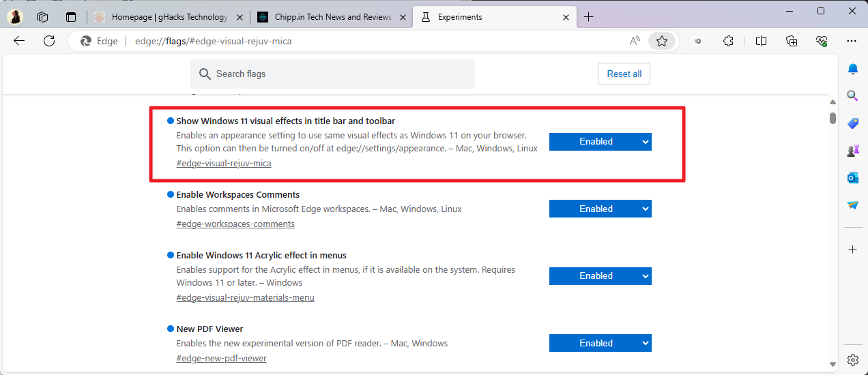Toggle Split screen icon
868x375 pixels.
pyautogui.click(x=761, y=41)
